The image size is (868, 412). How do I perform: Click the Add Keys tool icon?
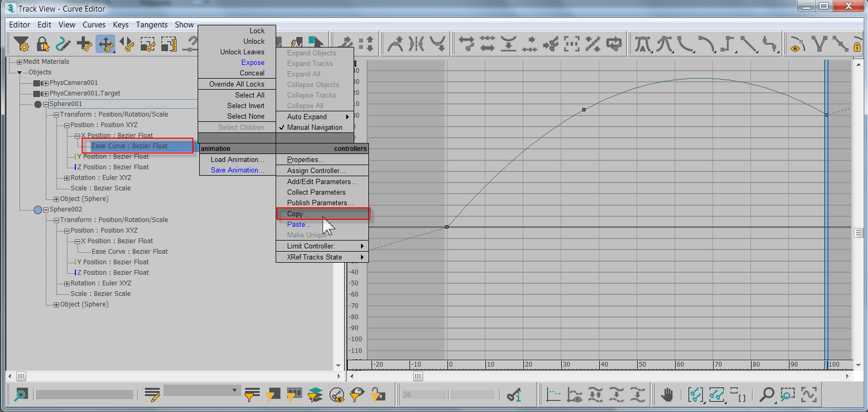pos(84,44)
